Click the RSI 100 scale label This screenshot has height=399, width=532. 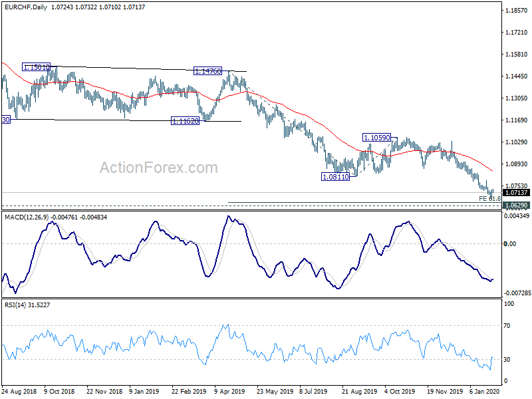point(509,304)
